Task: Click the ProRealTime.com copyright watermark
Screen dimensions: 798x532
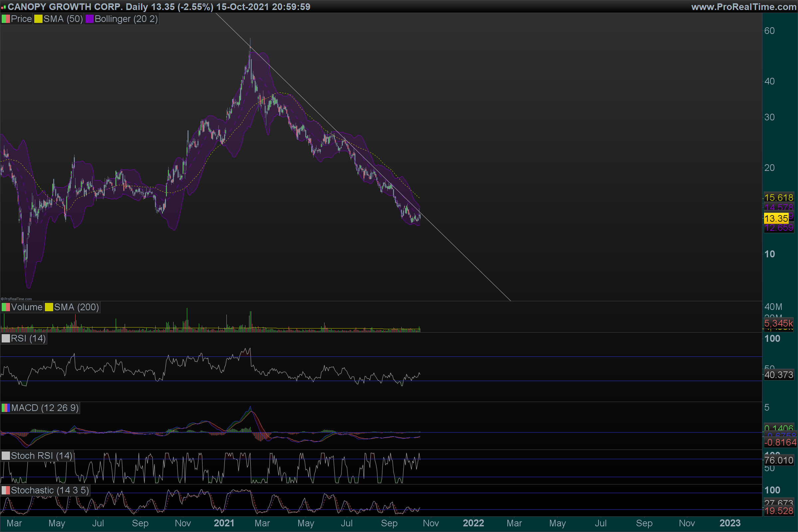Action: coord(16,299)
